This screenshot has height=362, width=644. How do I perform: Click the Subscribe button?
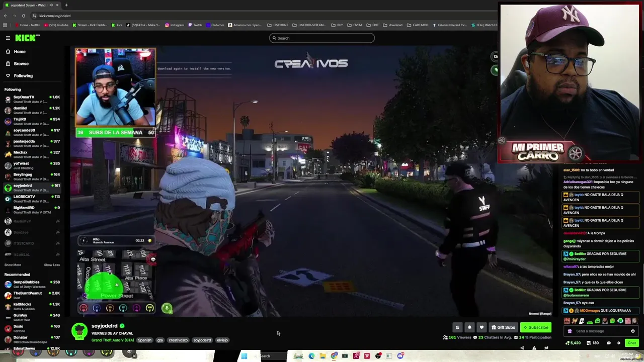point(536,327)
